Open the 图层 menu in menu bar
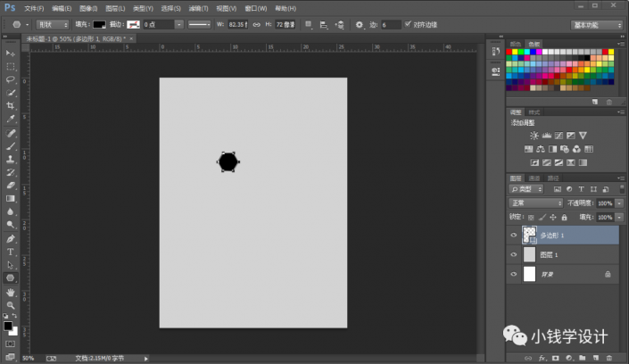The image size is (629, 364). pos(115,7)
